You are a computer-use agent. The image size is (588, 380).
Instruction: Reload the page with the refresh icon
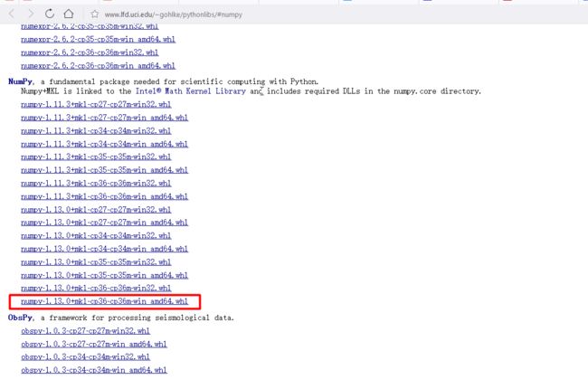click(50, 14)
